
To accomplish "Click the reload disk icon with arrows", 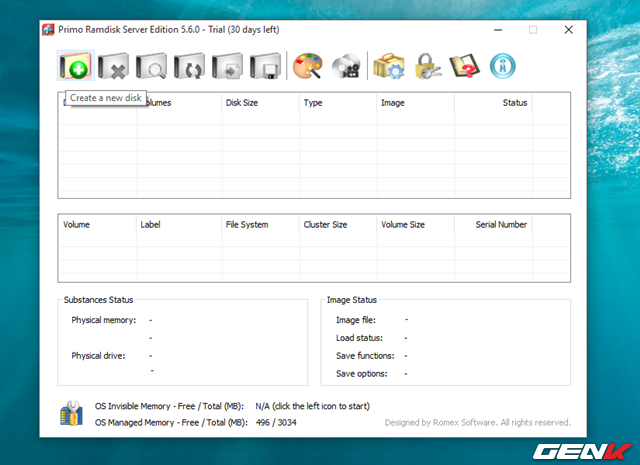I will [189, 66].
